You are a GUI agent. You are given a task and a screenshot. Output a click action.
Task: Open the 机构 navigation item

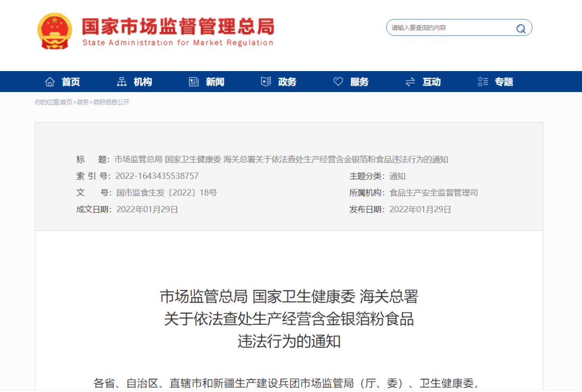click(x=143, y=82)
